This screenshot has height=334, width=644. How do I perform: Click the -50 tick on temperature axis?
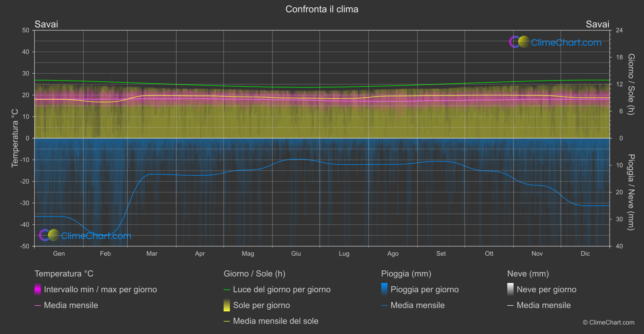[25, 246]
